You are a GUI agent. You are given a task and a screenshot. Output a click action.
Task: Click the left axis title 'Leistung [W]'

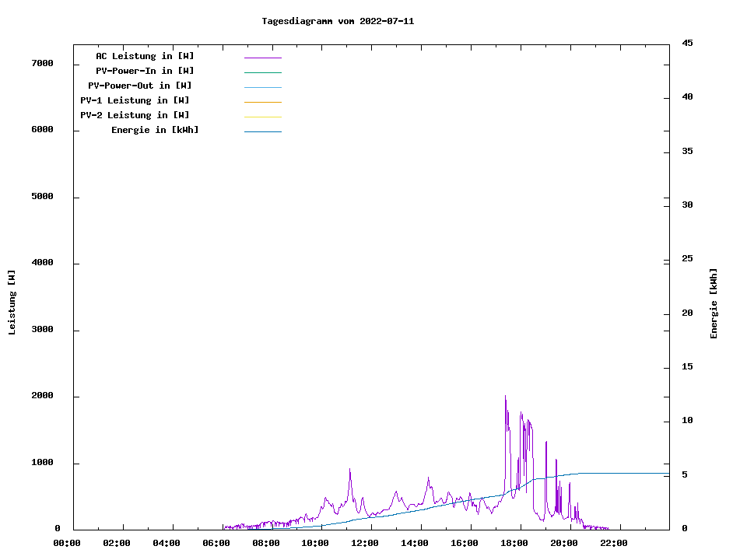(12, 303)
